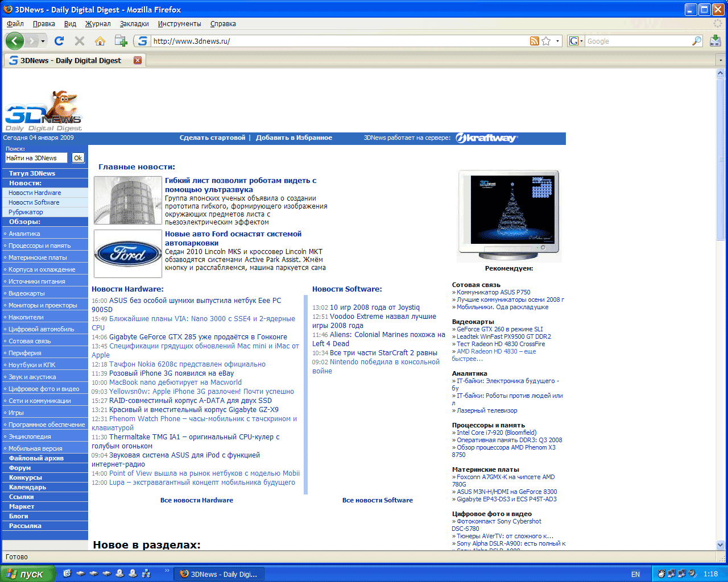
Task: Open Intel Core i7-920 (Bloomfield) link
Action: click(x=497, y=433)
